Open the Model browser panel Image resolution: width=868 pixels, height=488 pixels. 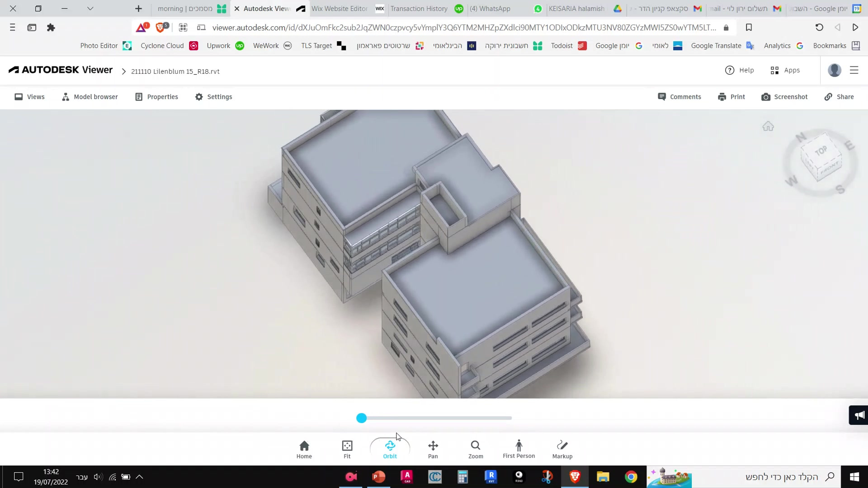(x=90, y=97)
